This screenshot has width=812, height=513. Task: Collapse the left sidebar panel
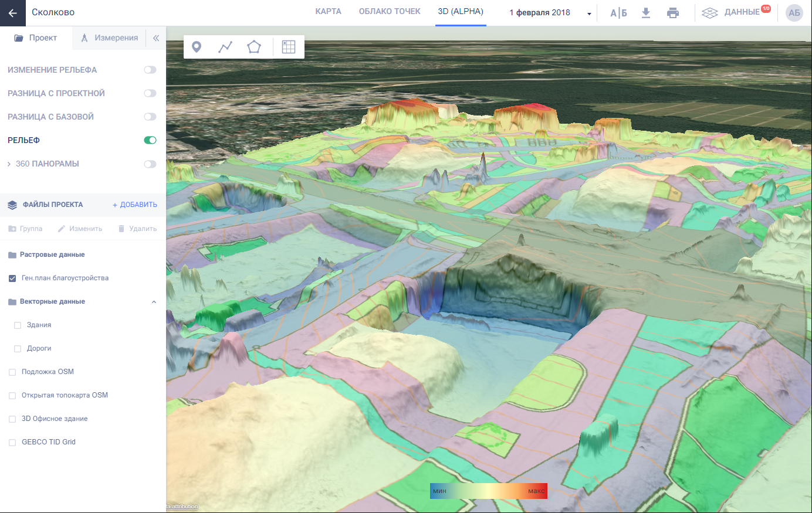tap(156, 38)
